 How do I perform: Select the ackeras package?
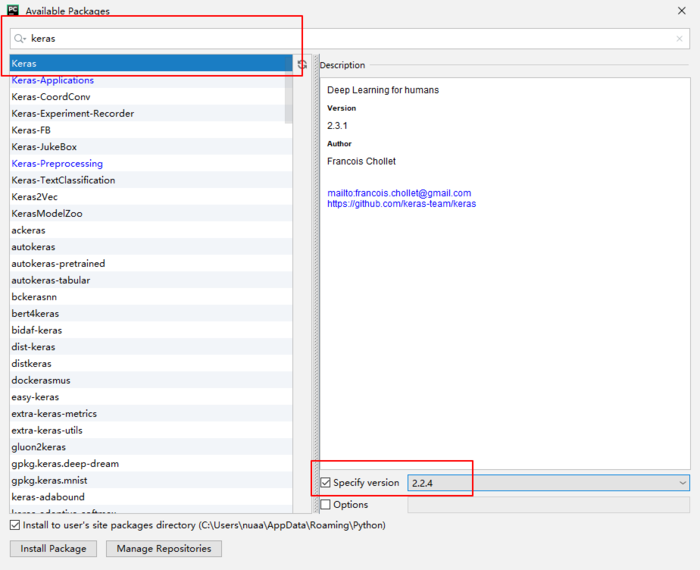point(151,230)
